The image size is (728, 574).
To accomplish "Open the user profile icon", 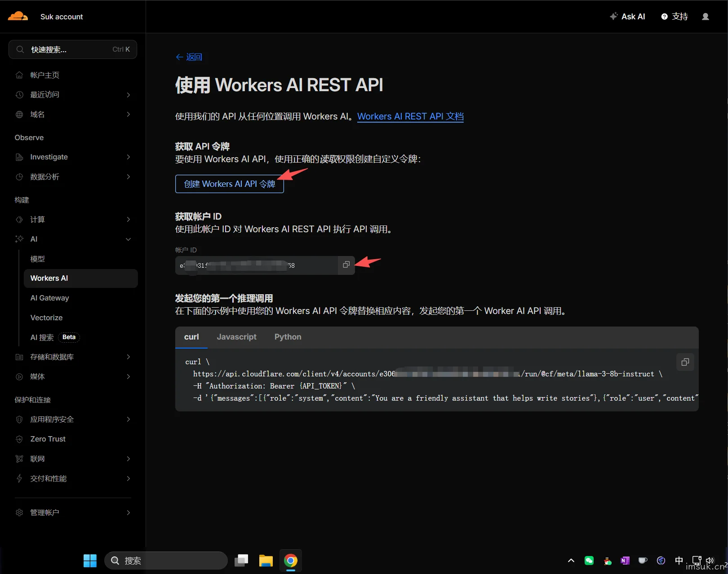I will pyautogui.click(x=706, y=17).
